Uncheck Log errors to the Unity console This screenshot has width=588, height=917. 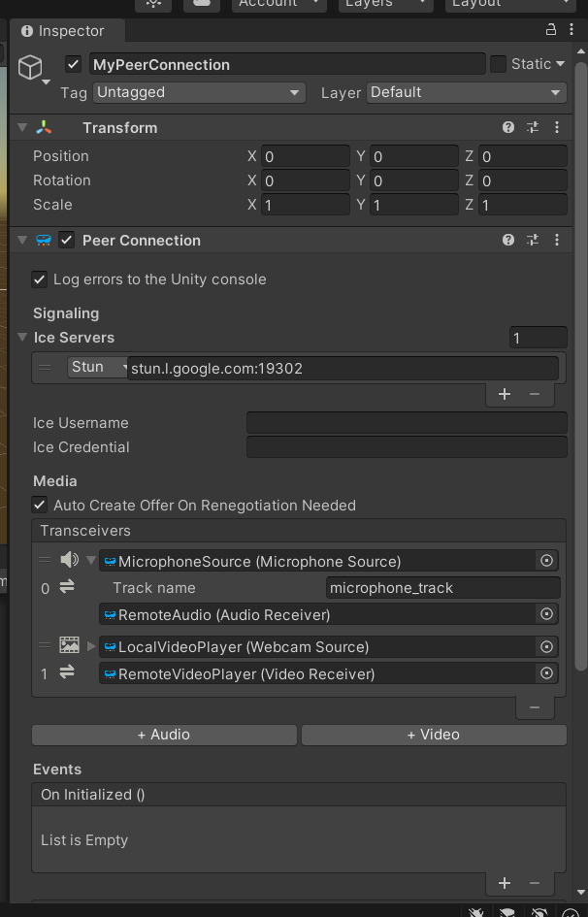pos(39,279)
